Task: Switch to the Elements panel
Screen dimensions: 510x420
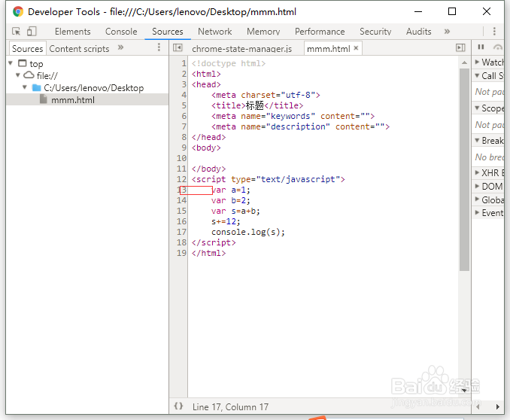Action: [x=72, y=32]
